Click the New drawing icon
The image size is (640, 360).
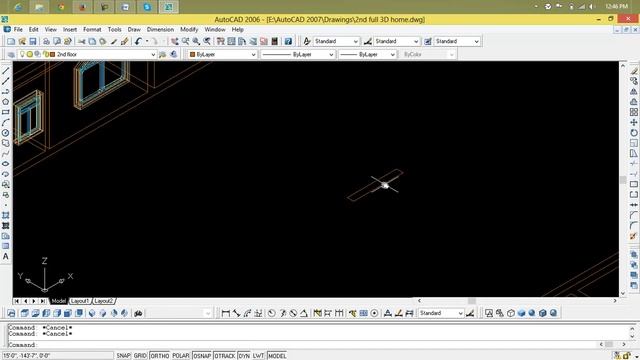[x=11, y=41]
